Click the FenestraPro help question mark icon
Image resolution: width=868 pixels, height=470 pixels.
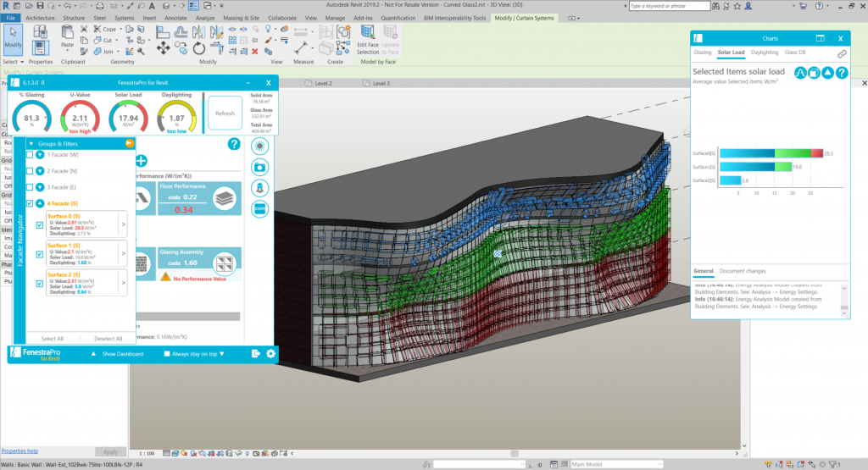point(234,144)
